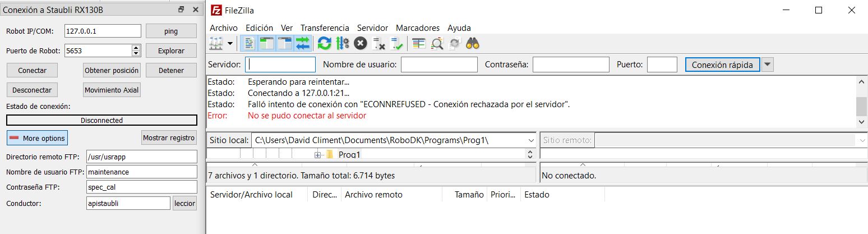The width and height of the screenshot is (868, 234).
Task: Expand the Sitio local path dropdown
Action: [530, 140]
